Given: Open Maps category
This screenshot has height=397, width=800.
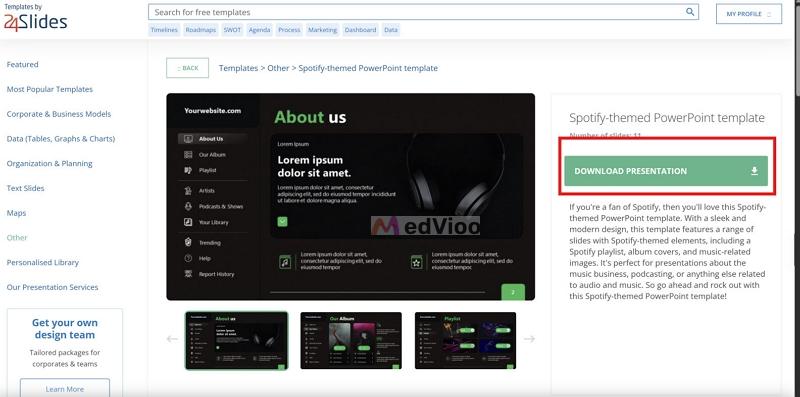Looking at the screenshot, I should click(x=16, y=213).
